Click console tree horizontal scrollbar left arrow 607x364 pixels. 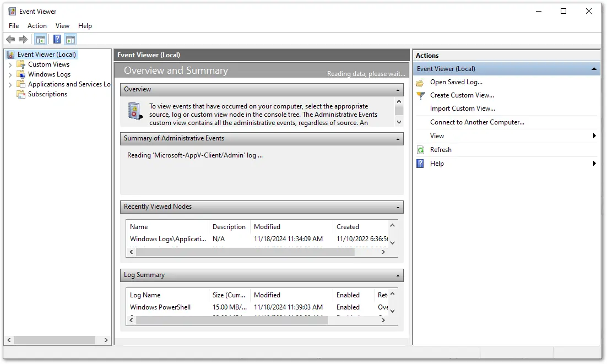coord(9,340)
